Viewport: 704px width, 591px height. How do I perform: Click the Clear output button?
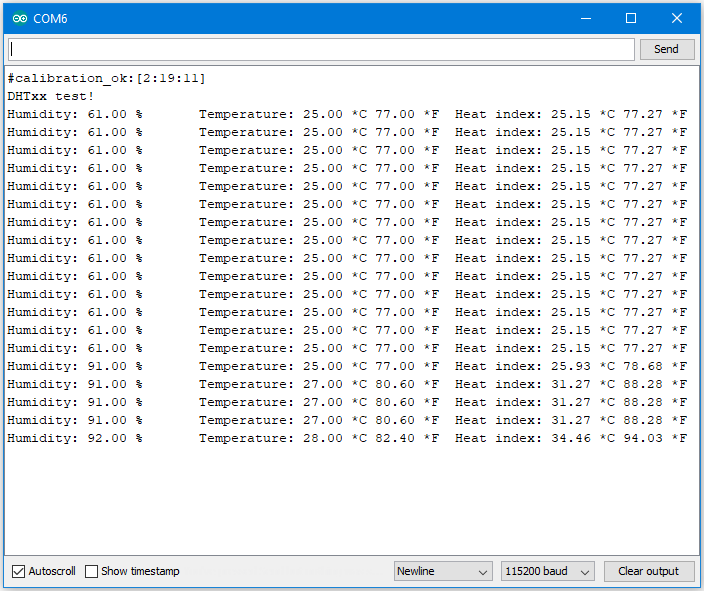(648, 571)
